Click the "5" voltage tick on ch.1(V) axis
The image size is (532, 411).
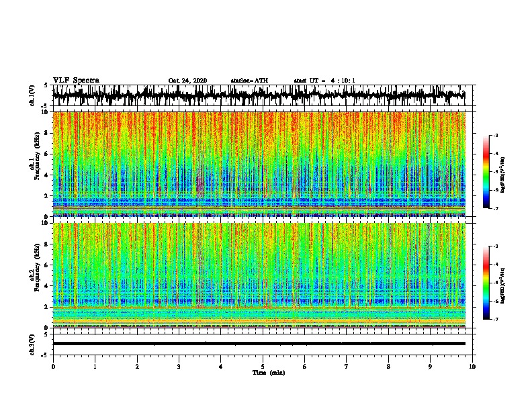(46, 85)
